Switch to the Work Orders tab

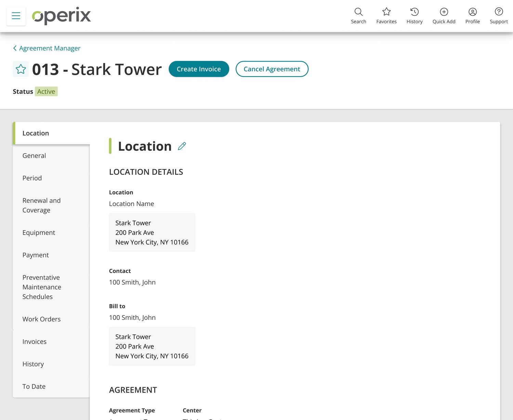51,319
